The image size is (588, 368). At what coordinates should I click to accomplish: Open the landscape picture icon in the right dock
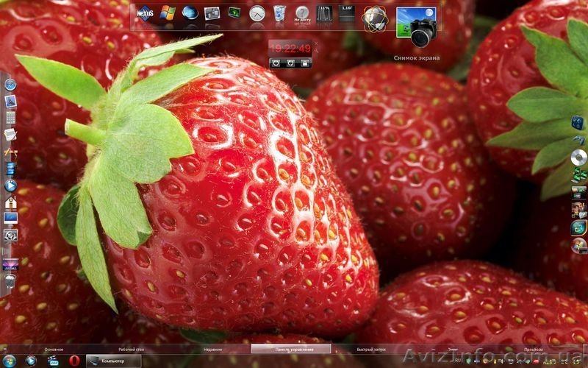579,192
